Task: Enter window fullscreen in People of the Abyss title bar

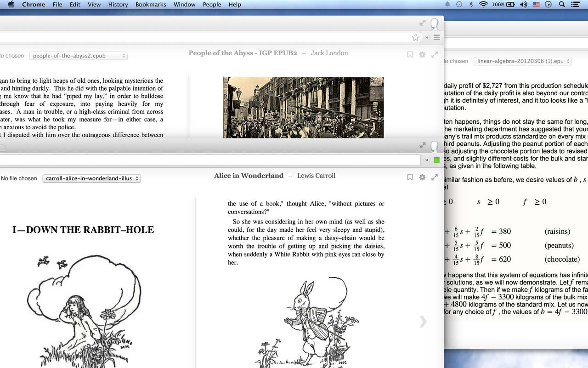Action: [423, 23]
